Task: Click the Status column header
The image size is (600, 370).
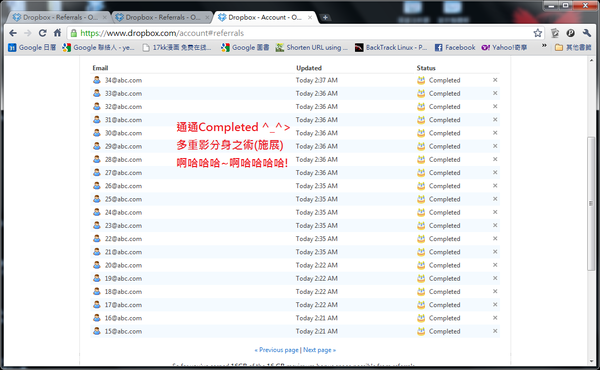Action: [x=426, y=68]
